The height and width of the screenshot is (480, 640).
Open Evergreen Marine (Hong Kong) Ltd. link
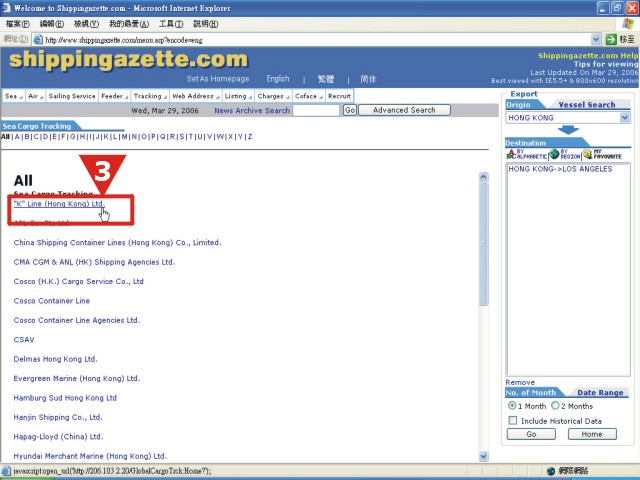coord(77,378)
